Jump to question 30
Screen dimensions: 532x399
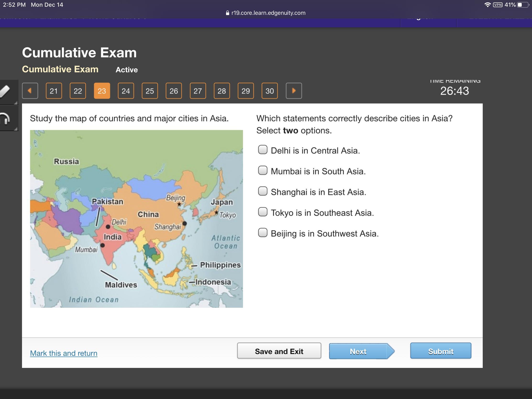tap(269, 91)
